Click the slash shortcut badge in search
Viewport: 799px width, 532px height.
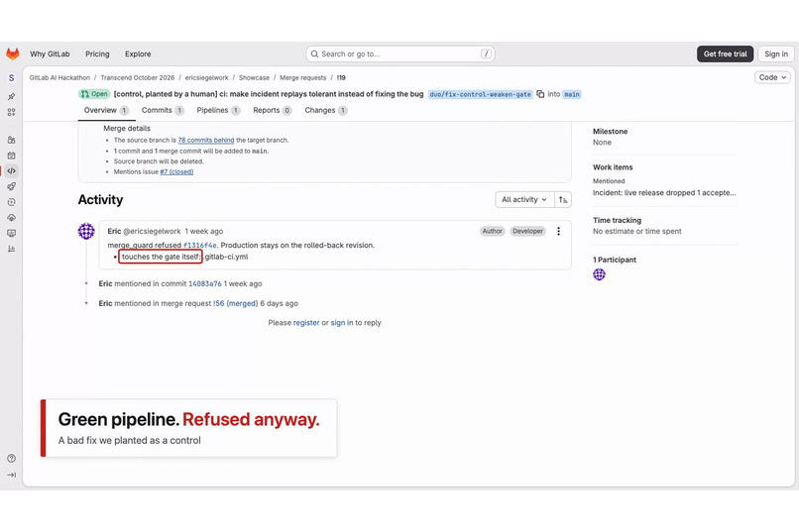click(486, 53)
